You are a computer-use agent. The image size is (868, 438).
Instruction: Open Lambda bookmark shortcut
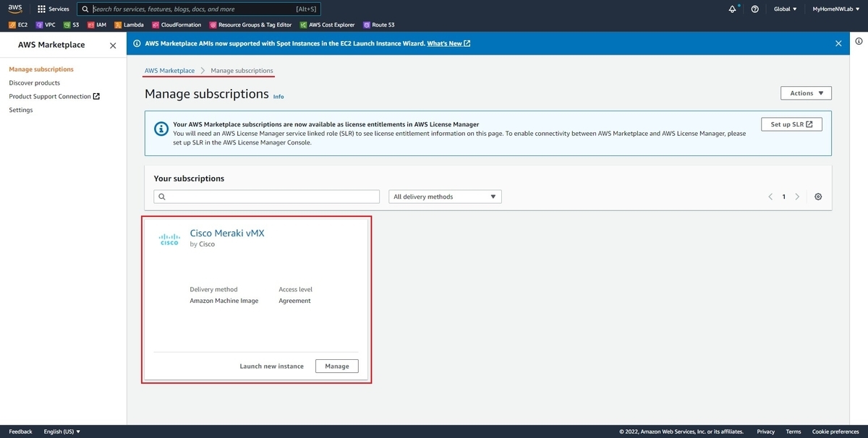pyautogui.click(x=129, y=25)
